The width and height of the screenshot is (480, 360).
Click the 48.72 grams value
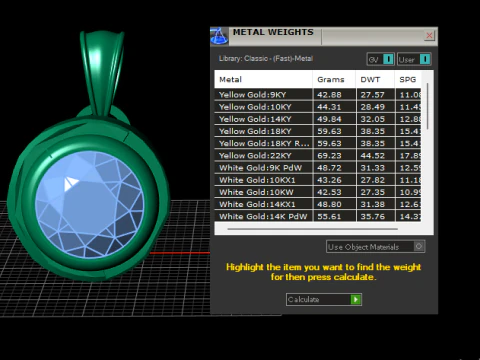(329, 168)
